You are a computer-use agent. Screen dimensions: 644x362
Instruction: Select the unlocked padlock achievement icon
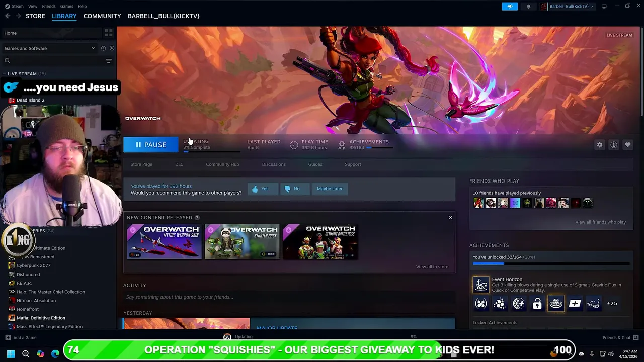(x=537, y=303)
